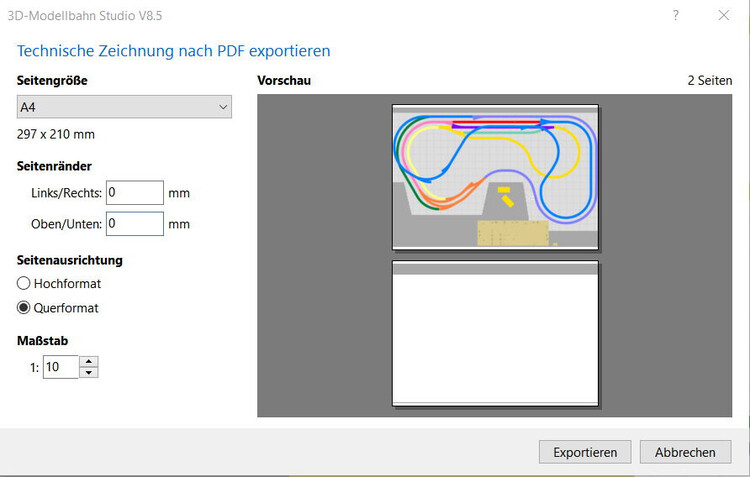
Task: Click the Exportieren button
Action: click(x=585, y=452)
